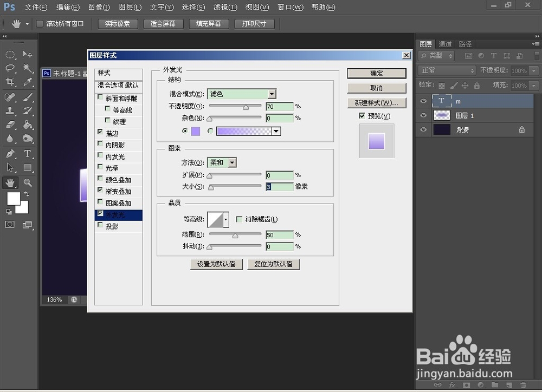The height and width of the screenshot is (392, 542).
Task: Click the 适合屏幕 fit screen button
Action: pos(163,23)
